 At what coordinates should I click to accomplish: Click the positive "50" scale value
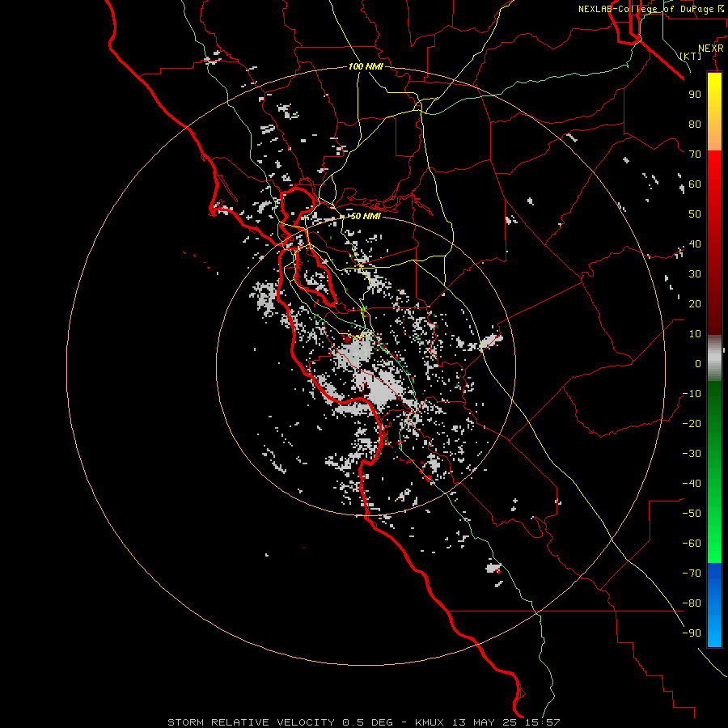(695, 214)
